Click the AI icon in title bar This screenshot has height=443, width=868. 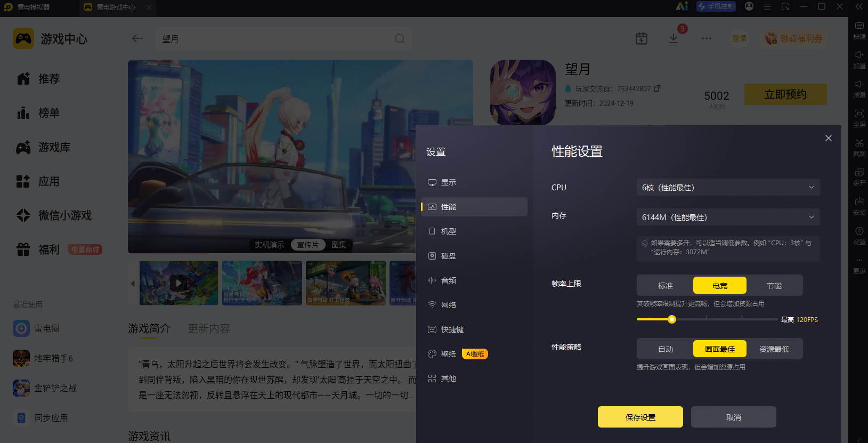pyautogui.click(x=682, y=6)
